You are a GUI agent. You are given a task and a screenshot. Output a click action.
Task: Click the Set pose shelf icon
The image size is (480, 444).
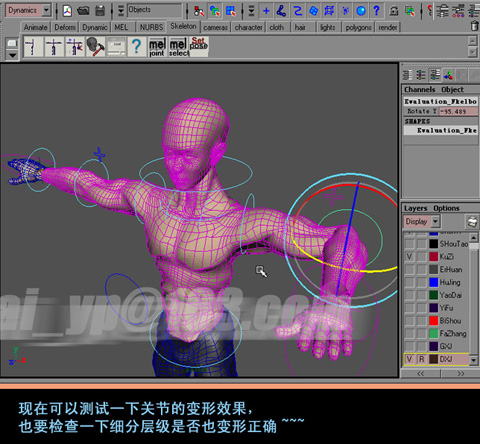[199, 47]
